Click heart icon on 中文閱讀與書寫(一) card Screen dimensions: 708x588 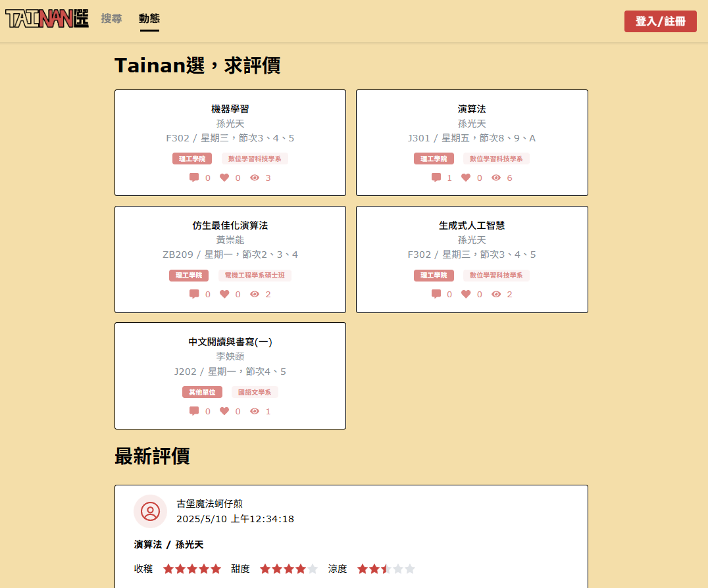pos(224,411)
